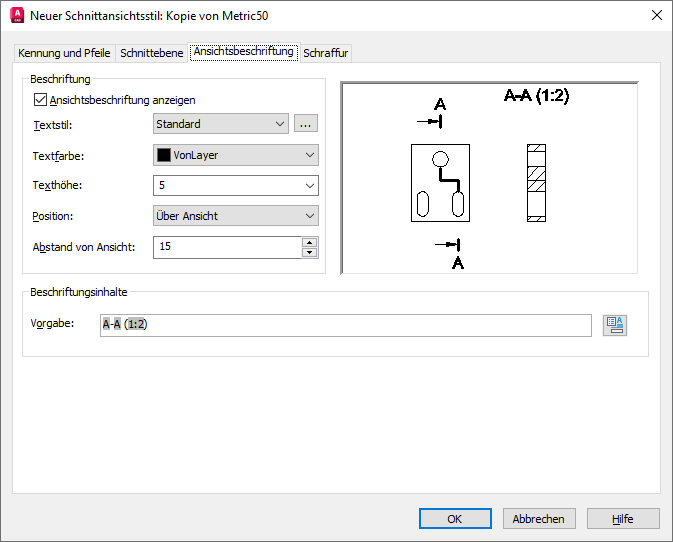Click the AutoCAD app icon in title bar
This screenshot has width=673, height=542.
17,15
